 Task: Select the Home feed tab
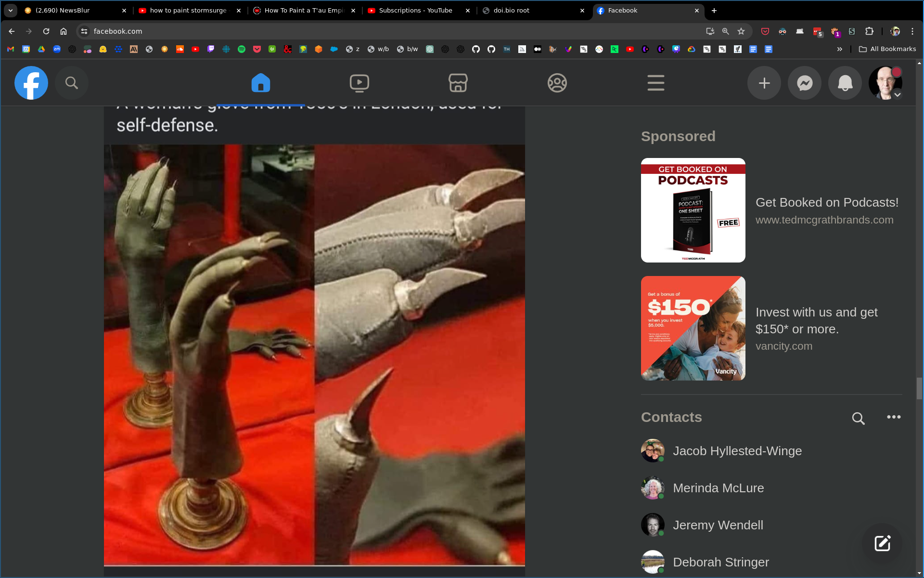tap(260, 83)
